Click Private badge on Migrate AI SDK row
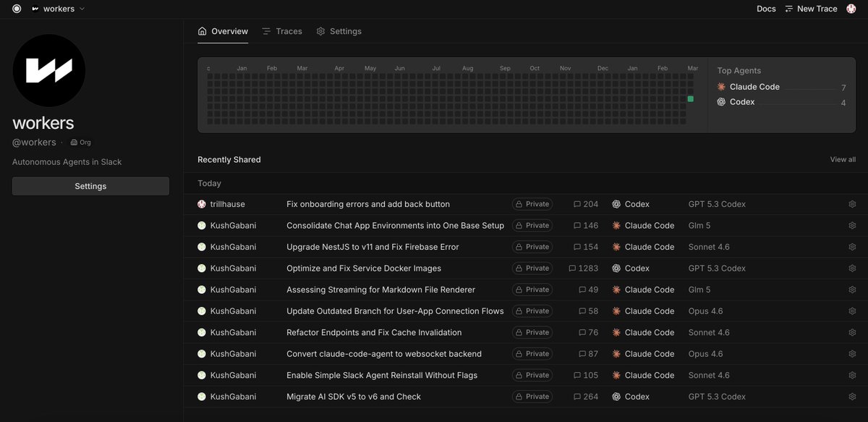868x422 pixels. 532,397
